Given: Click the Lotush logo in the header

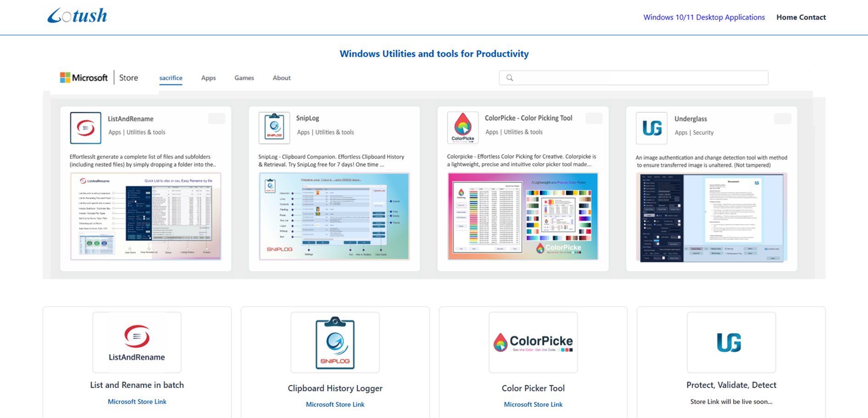Looking at the screenshot, I should coord(77,16).
